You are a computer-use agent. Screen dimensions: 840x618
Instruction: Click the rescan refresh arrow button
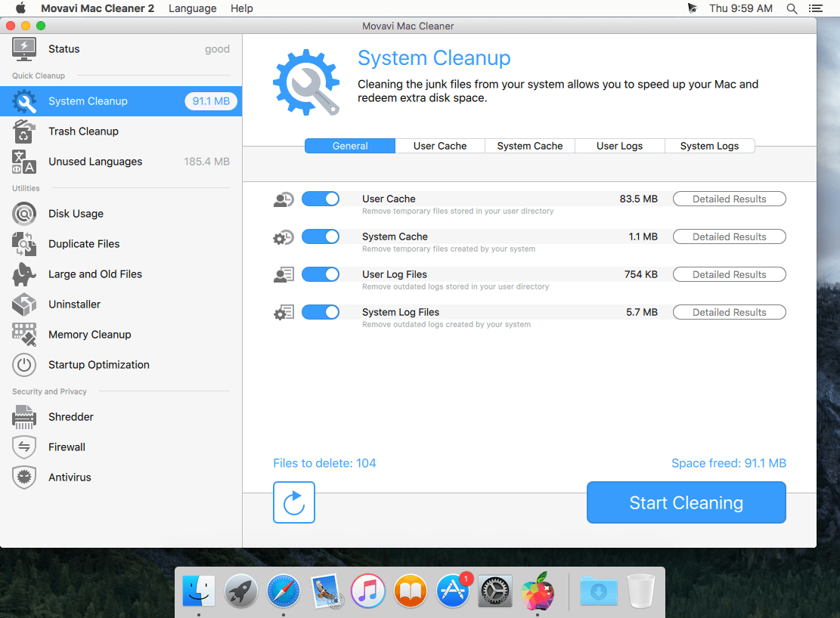tap(294, 502)
